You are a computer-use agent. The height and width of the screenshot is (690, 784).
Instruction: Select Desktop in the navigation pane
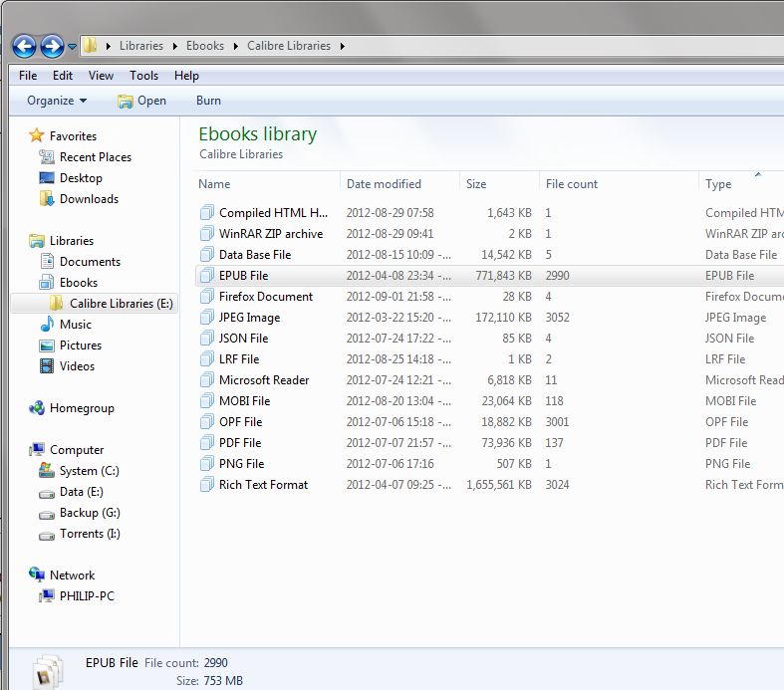[x=81, y=178]
